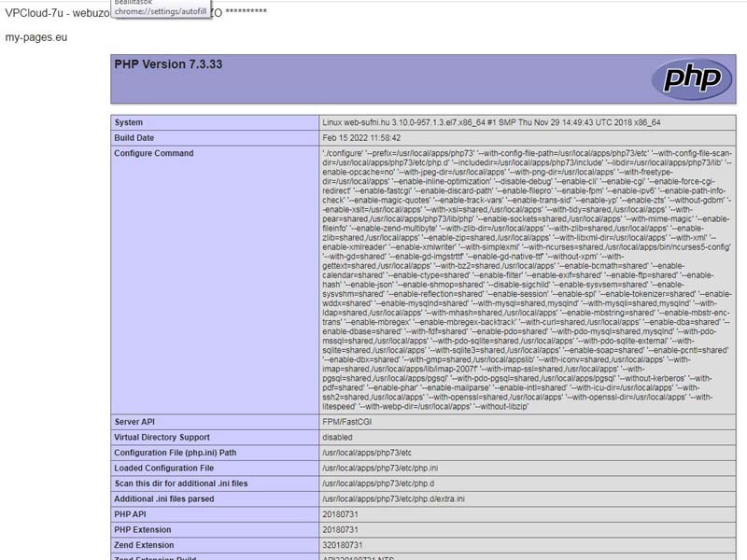Click the PHP Version 7.3.33 heading
This screenshot has height=560, width=747.
[x=168, y=64]
